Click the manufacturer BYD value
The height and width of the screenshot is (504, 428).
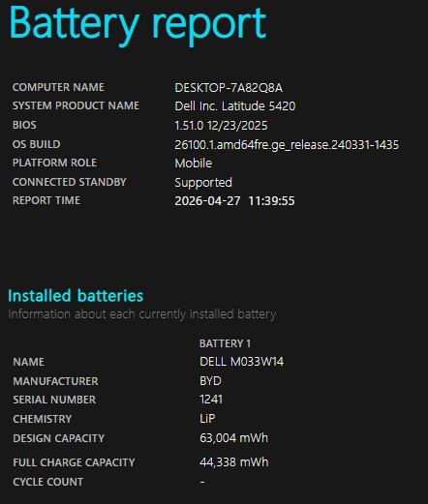click(x=210, y=381)
